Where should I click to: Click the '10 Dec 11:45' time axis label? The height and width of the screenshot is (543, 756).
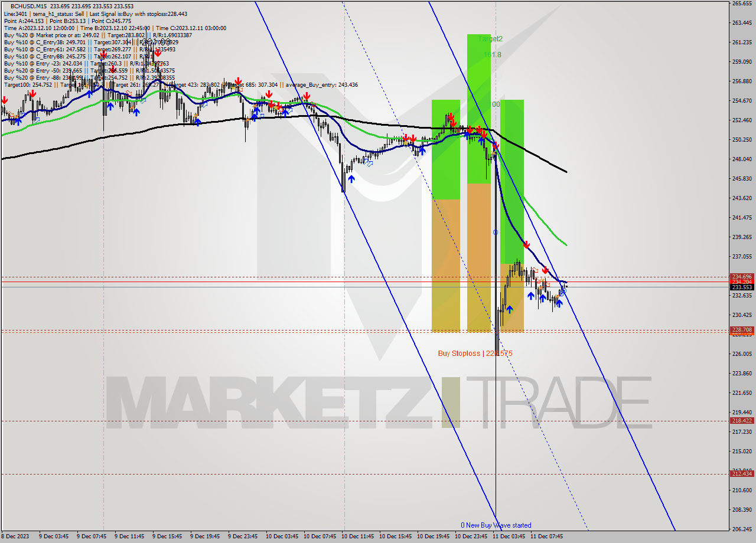click(357, 537)
